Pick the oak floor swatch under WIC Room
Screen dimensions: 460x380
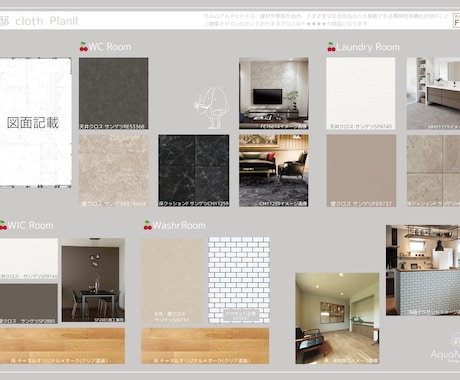coord(62,346)
